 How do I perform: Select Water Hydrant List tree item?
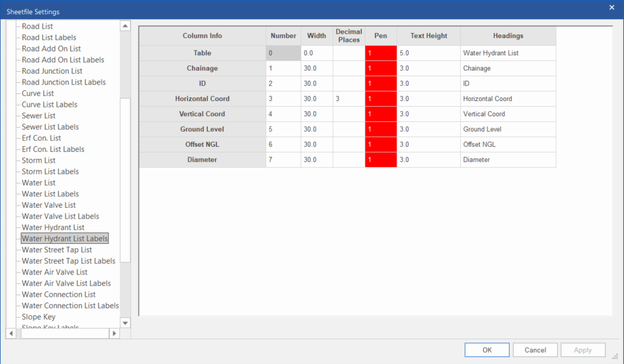(53, 227)
